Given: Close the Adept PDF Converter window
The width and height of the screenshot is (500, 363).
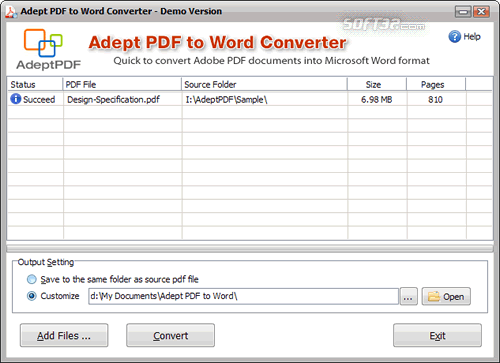Looking at the screenshot, I should [x=481, y=12].
